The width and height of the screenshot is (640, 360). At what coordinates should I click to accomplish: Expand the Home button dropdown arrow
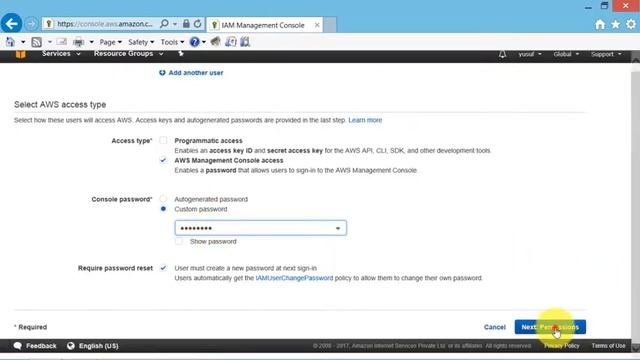(23, 42)
